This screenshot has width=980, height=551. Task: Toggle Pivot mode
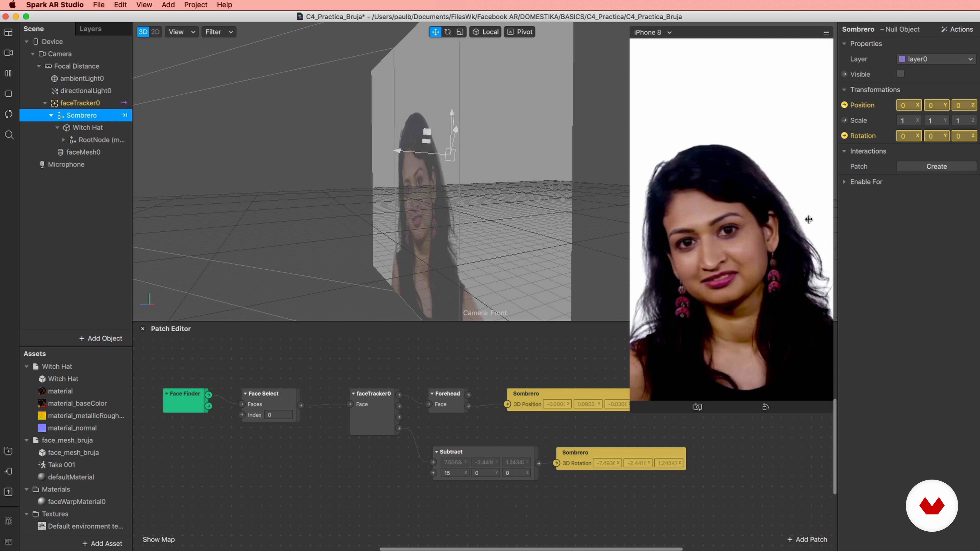pyautogui.click(x=520, y=32)
